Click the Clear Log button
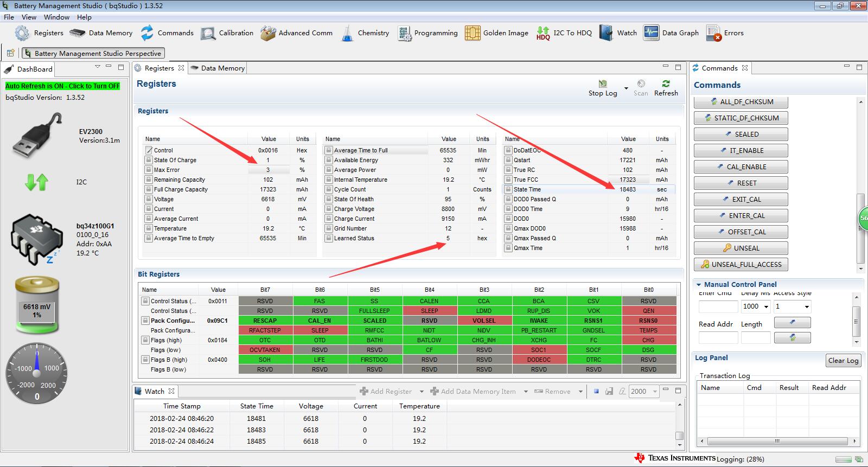Image resolution: width=868 pixels, height=467 pixels. pos(843,361)
